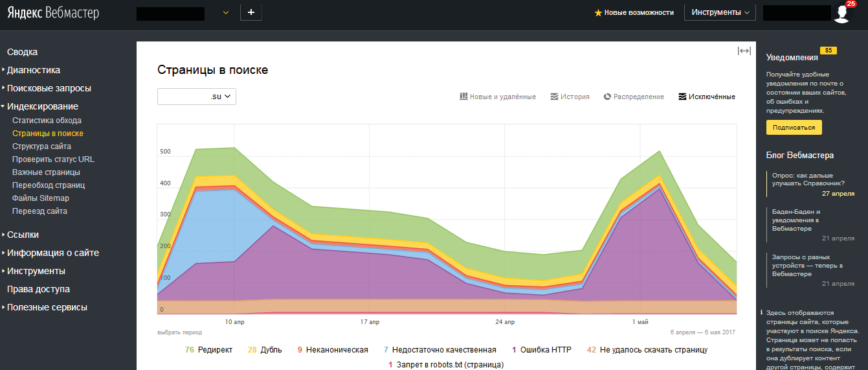Viewport: 868px width, 370px height.
Task: Open Структура сайта
Action: click(41, 146)
